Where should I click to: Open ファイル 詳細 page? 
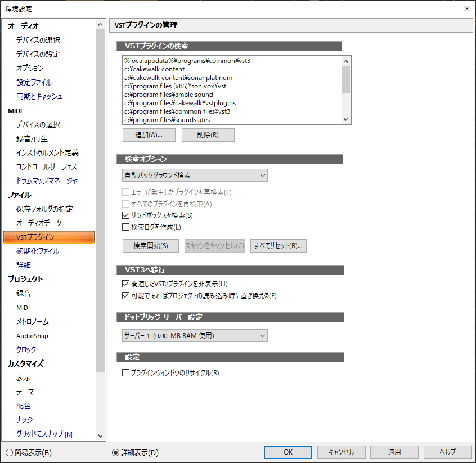pyautogui.click(x=24, y=265)
